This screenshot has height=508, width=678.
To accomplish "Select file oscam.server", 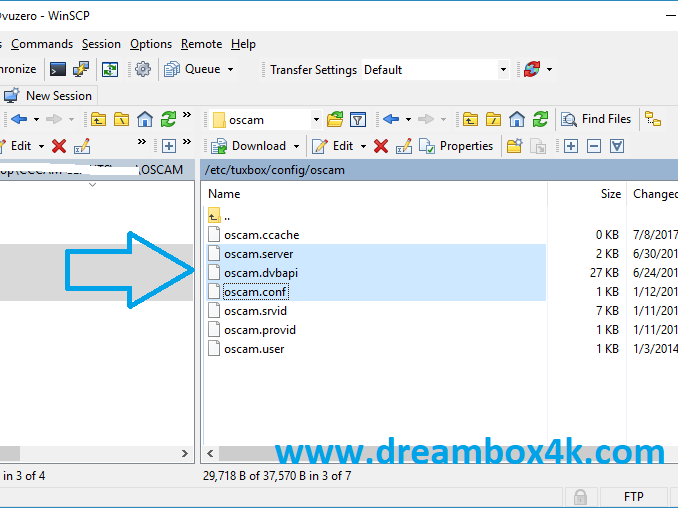I will pos(259,254).
